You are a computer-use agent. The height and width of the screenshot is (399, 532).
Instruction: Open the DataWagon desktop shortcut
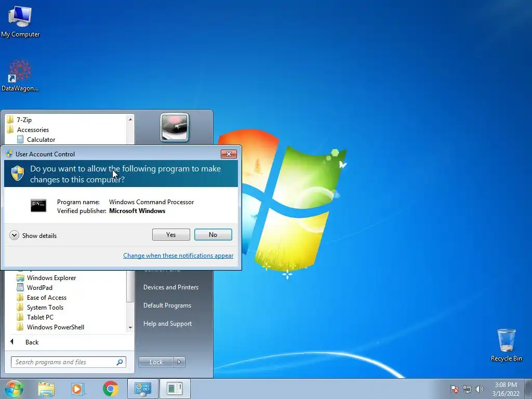[20, 75]
